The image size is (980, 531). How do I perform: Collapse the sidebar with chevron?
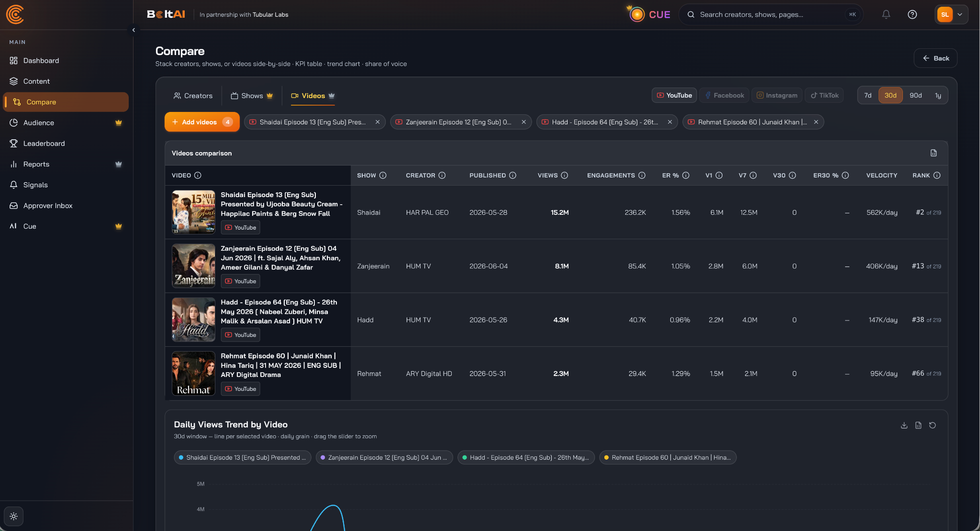134,30
